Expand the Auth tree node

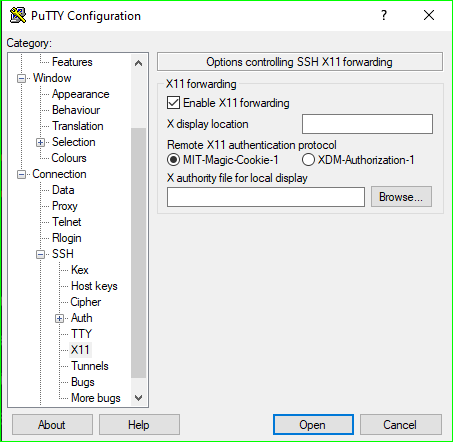(x=59, y=318)
